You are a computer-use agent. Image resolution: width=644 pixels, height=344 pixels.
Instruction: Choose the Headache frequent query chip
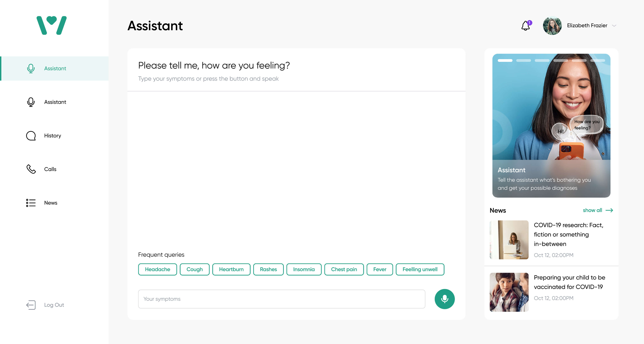(x=158, y=269)
